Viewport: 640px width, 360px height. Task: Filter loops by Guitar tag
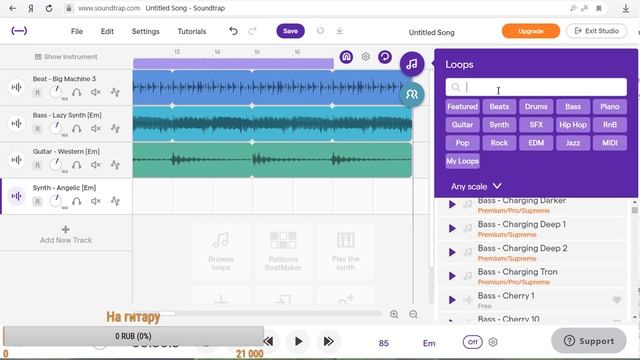pos(462,124)
